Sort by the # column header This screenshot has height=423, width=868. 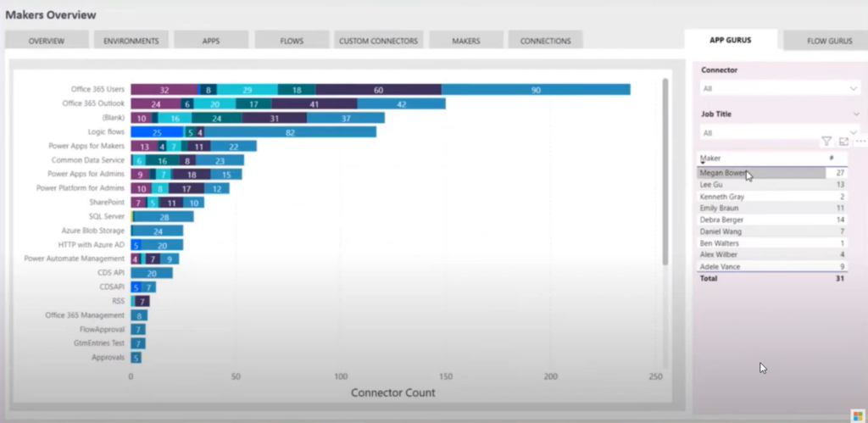(x=832, y=159)
